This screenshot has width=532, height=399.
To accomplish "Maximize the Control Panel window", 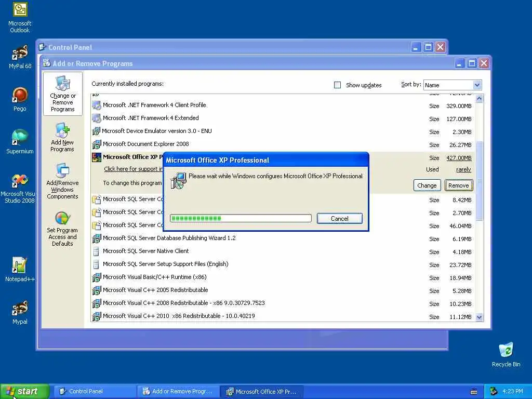I will click(x=428, y=47).
